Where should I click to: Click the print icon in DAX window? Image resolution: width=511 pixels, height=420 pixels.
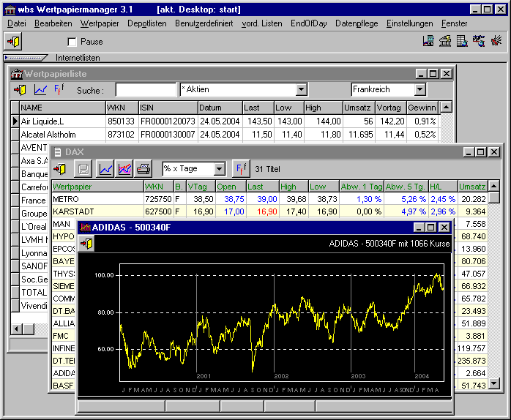pyautogui.click(x=143, y=169)
